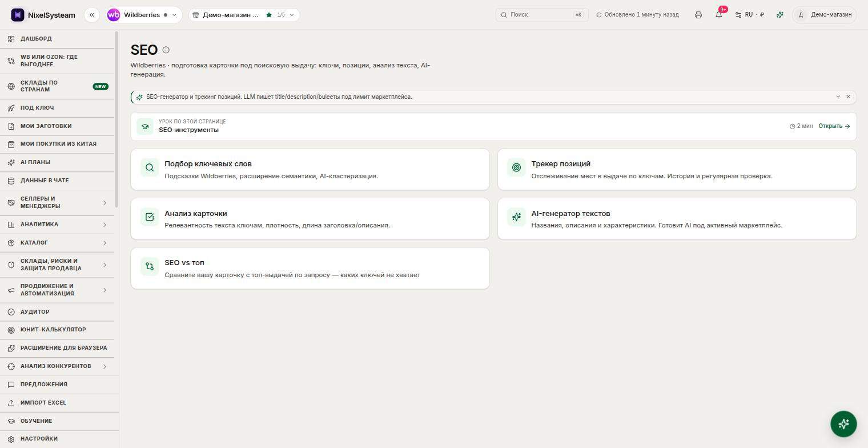The width and height of the screenshot is (868, 448).
Task: Open notifications bell with 9+ badge
Action: click(719, 15)
